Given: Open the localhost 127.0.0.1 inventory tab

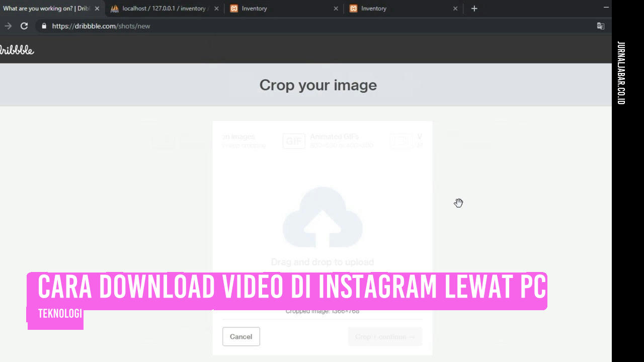Looking at the screenshot, I should point(164,9).
